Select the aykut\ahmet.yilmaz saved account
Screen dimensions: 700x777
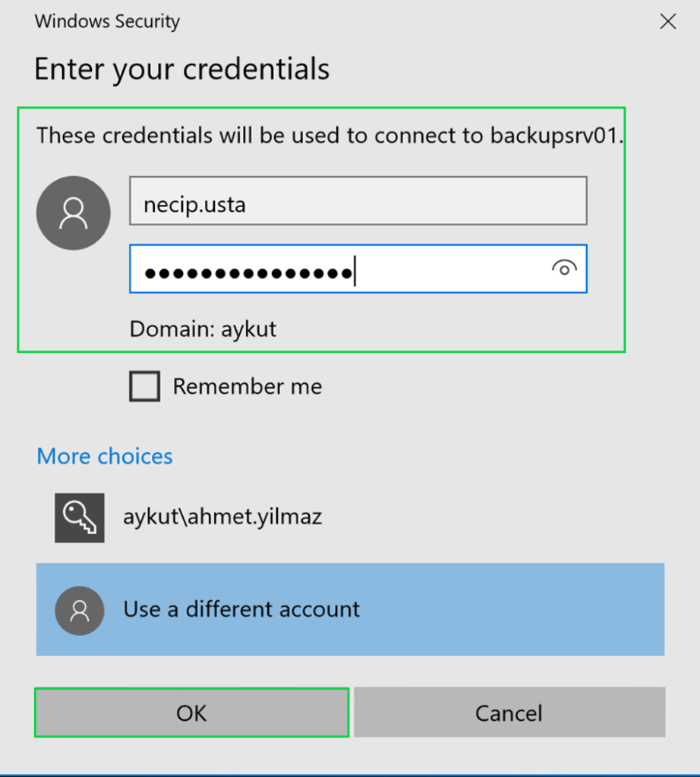click(x=222, y=517)
